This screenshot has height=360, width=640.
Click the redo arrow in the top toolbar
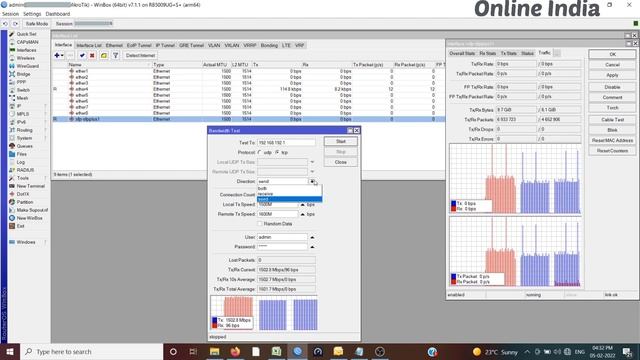tap(15, 24)
